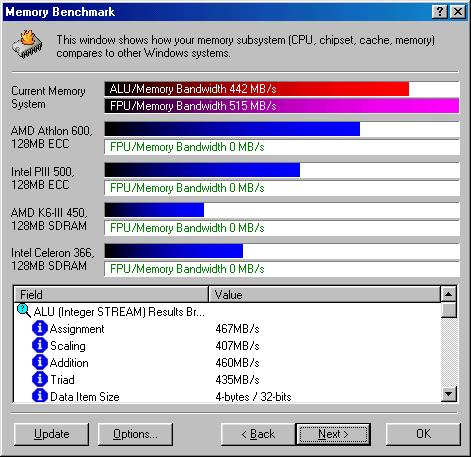The image size is (471, 457).
Task: Click the AMD Athlon 600 blue ALU bar
Action: pyautogui.click(x=232, y=129)
